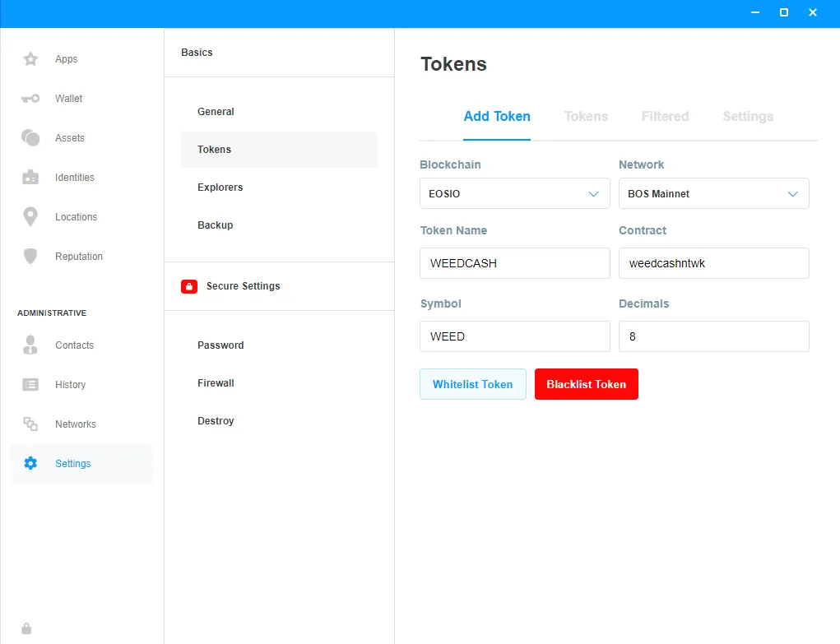Switch to the Filtered tab
The width and height of the screenshot is (840, 644).
665,116
